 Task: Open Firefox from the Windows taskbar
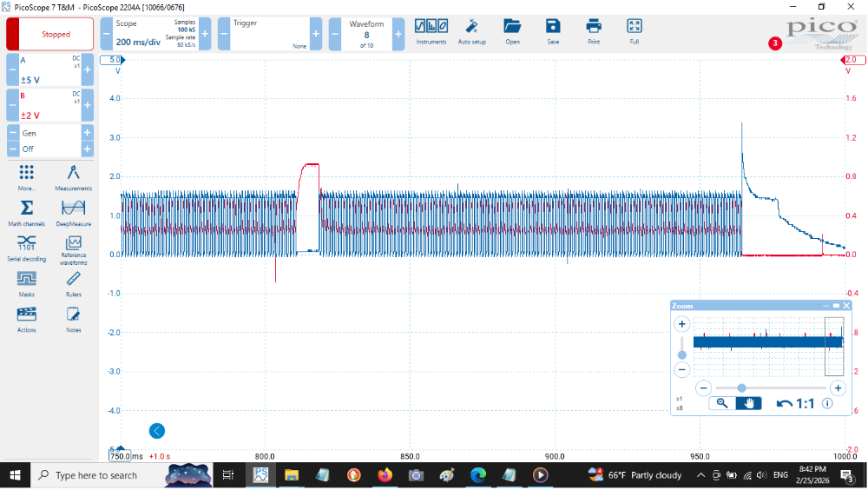click(x=385, y=475)
